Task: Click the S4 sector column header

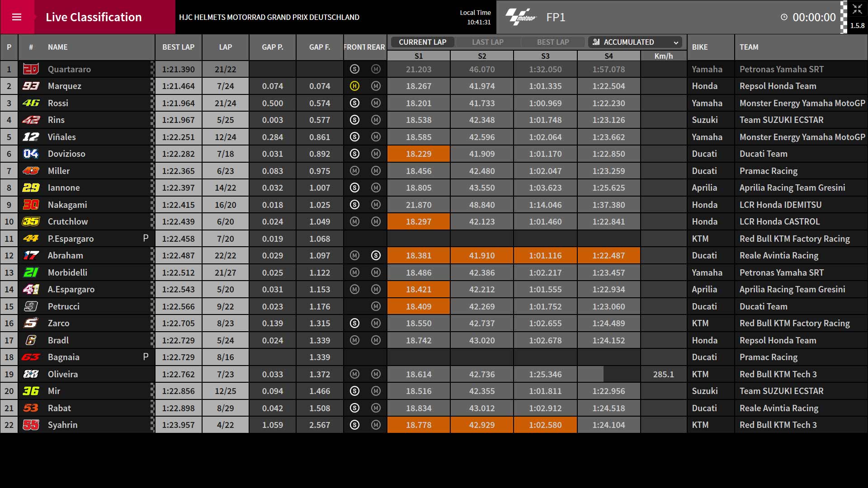Action: [609, 56]
